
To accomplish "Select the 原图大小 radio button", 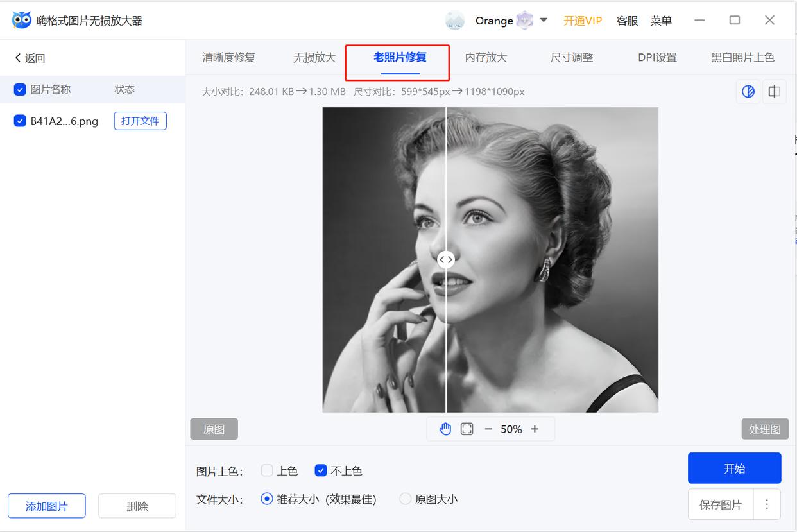I will point(405,499).
